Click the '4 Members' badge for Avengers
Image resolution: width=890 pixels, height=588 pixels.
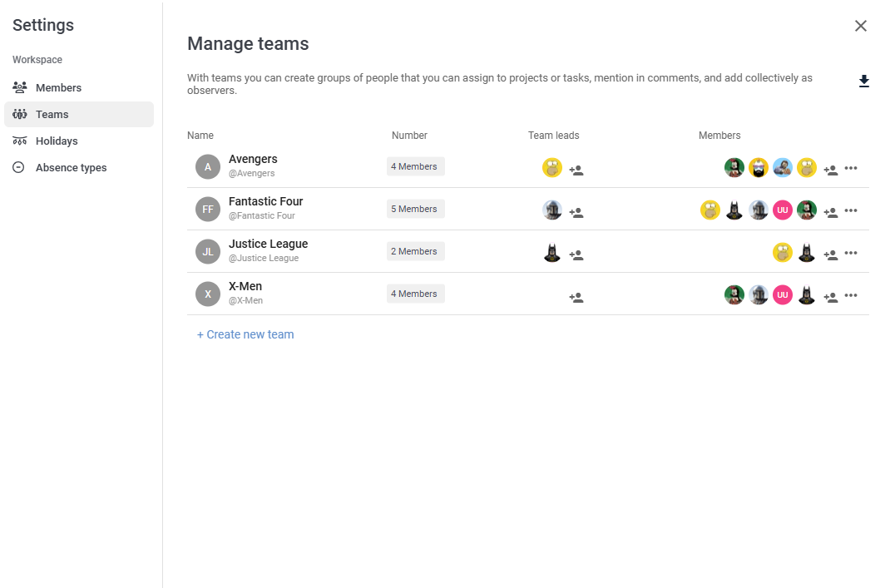click(416, 166)
